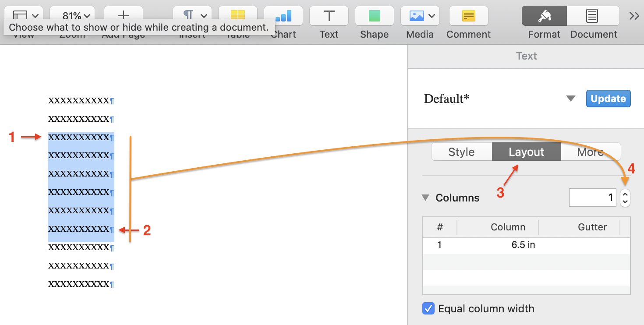Image resolution: width=644 pixels, height=325 pixels.
Task: Add a Text box
Action: pos(329,16)
